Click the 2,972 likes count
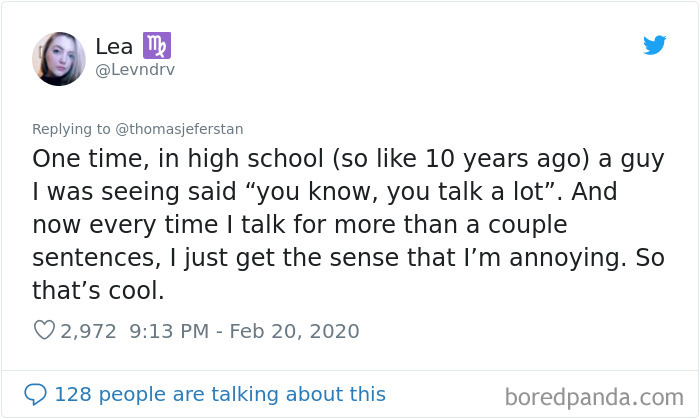The image size is (700, 419). click(89, 330)
